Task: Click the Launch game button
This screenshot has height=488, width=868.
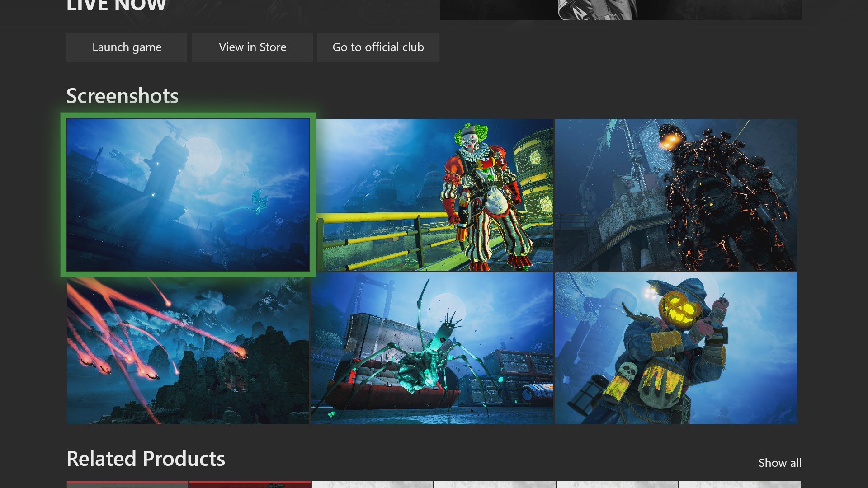Action: click(127, 47)
